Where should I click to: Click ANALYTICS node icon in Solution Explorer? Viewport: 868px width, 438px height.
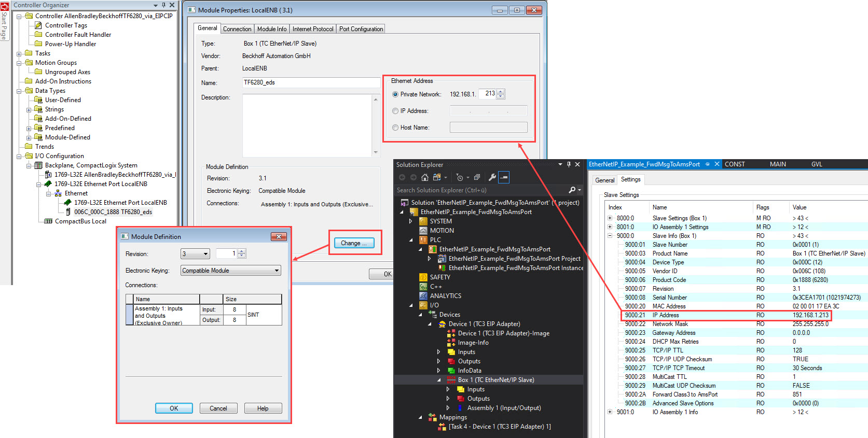coord(423,296)
